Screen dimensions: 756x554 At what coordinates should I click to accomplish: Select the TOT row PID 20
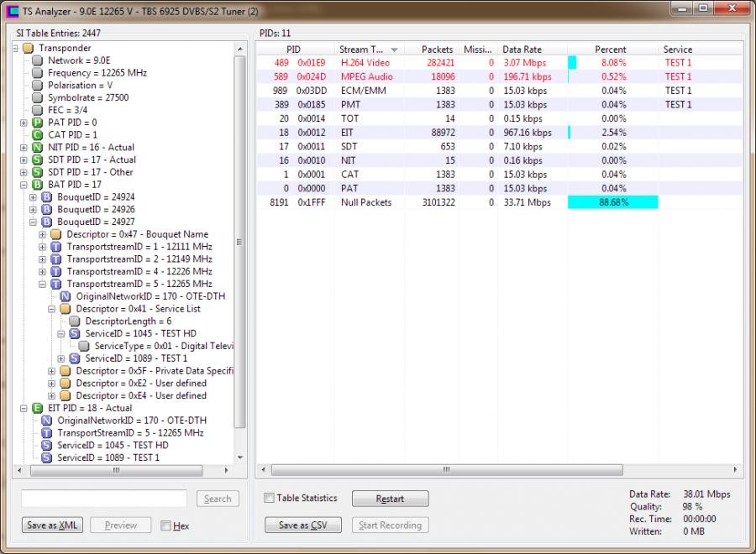pyautogui.click(x=498, y=118)
